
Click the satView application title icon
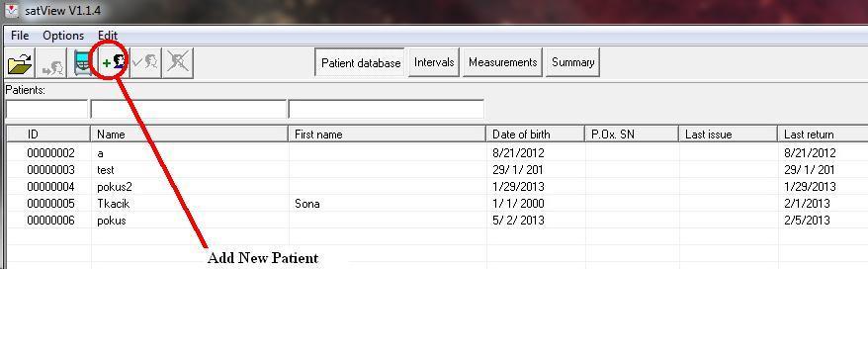pos(11,10)
